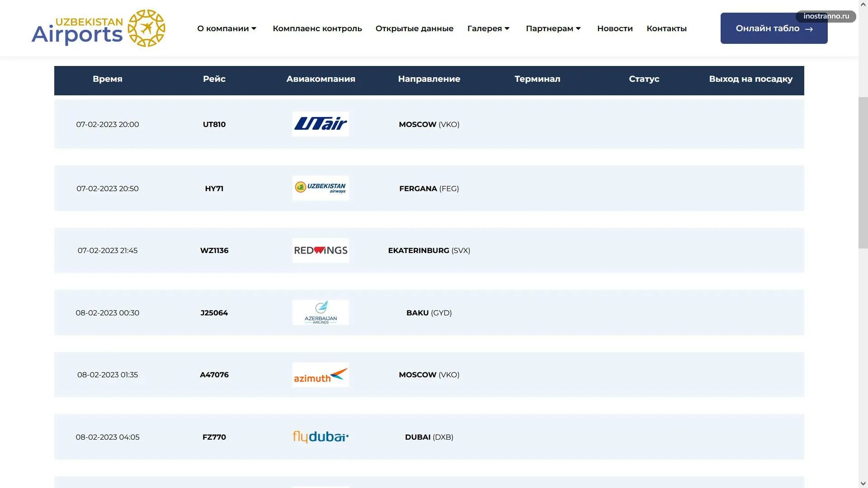Click the UTair airline logo
The height and width of the screenshot is (488, 868).
[x=321, y=124]
